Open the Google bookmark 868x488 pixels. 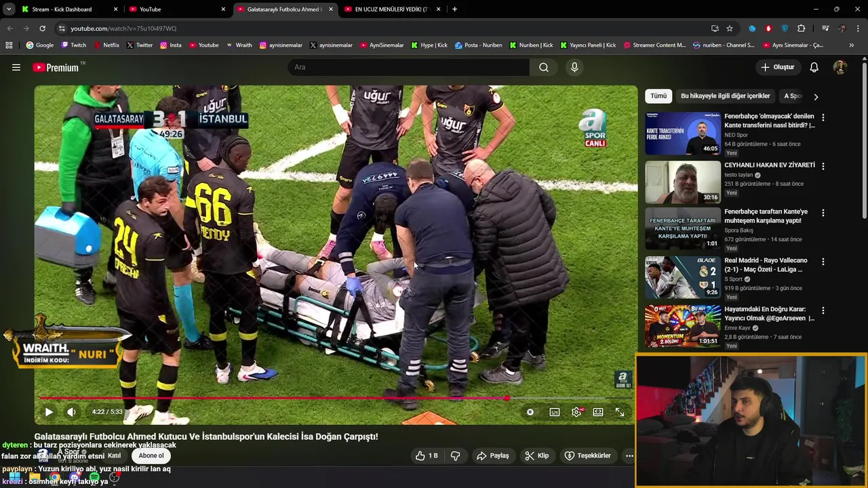tap(39, 45)
